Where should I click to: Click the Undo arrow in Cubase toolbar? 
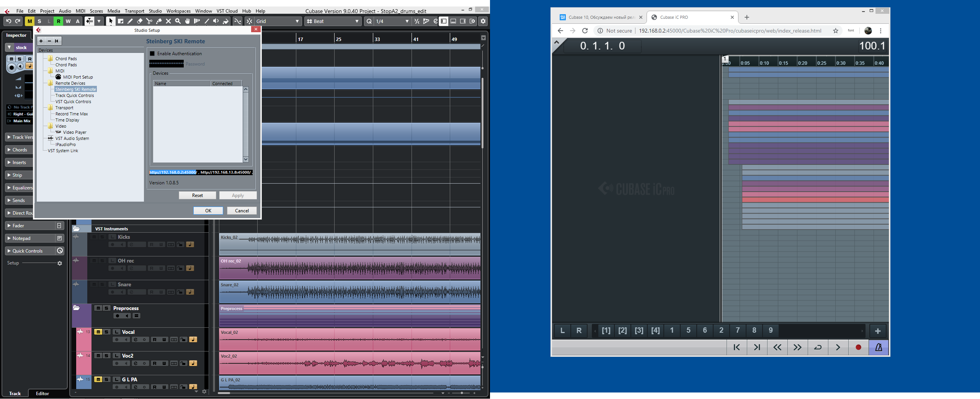pyautogui.click(x=8, y=21)
